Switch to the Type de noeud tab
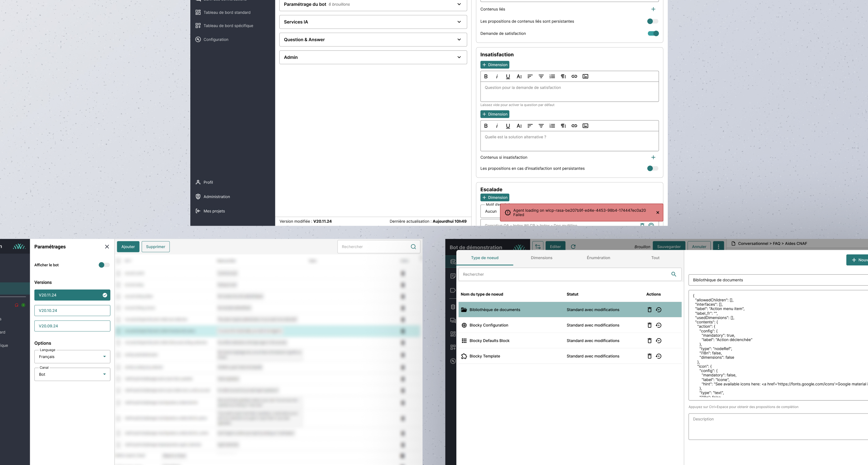 click(485, 258)
